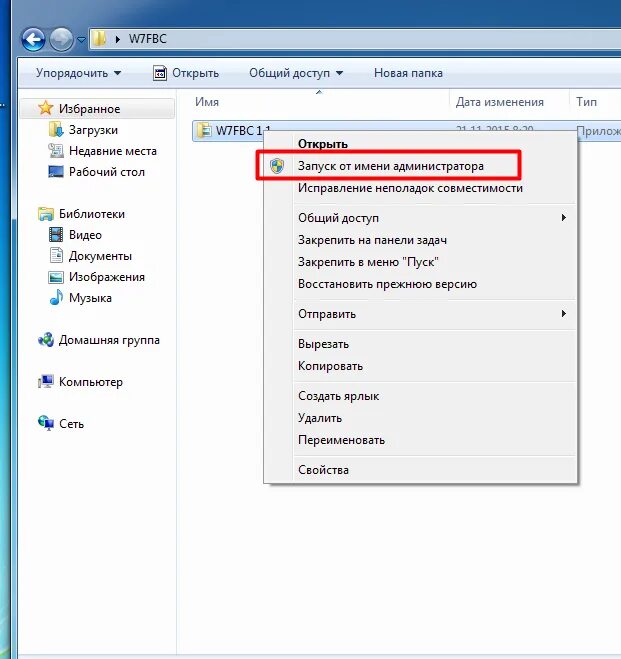Choose Восстановить прежнюю версию
This screenshot has width=621, height=659.
(387, 284)
